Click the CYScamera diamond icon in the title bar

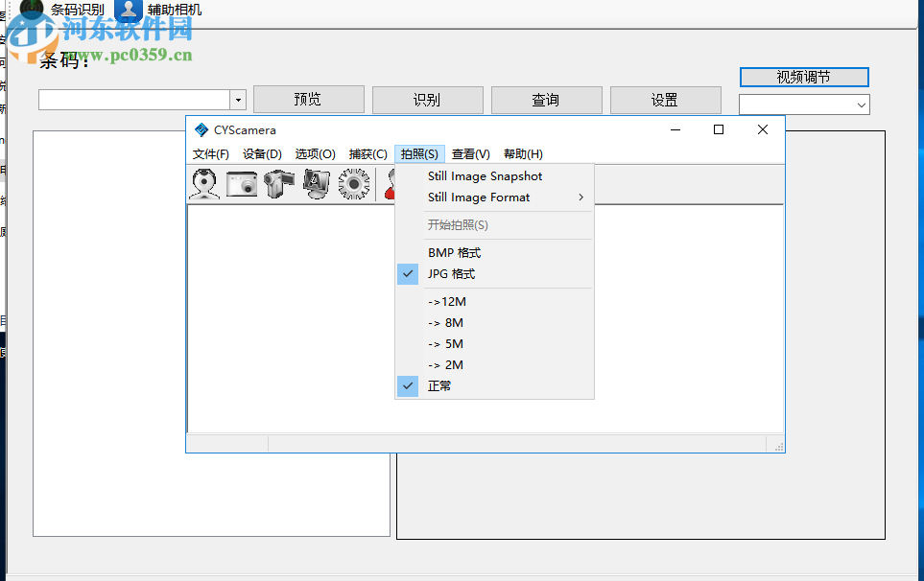(x=201, y=130)
